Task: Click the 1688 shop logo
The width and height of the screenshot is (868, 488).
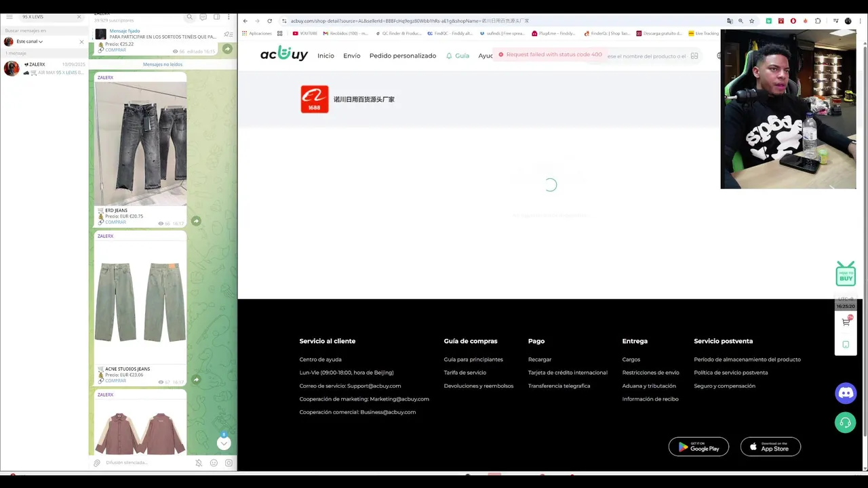Action: (315, 99)
